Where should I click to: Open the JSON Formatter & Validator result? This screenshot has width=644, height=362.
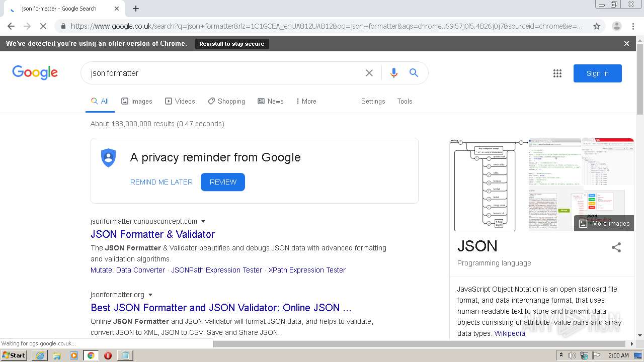152,234
